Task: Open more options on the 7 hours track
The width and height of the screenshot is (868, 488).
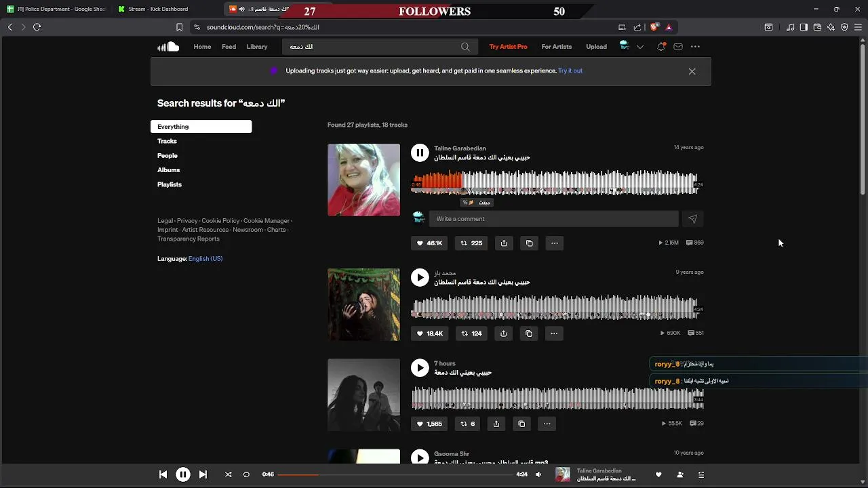Action: (x=547, y=424)
